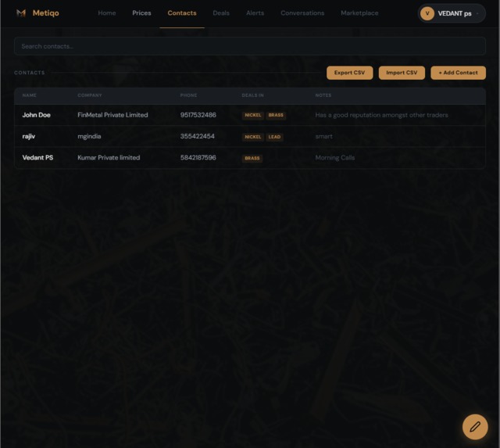Screen dimensions: 500x448
Task: Click the PHONE column header
Action: (188, 95)
